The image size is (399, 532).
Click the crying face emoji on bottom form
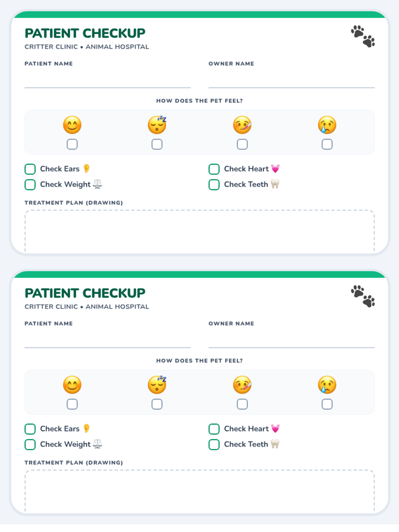(327, 385)
